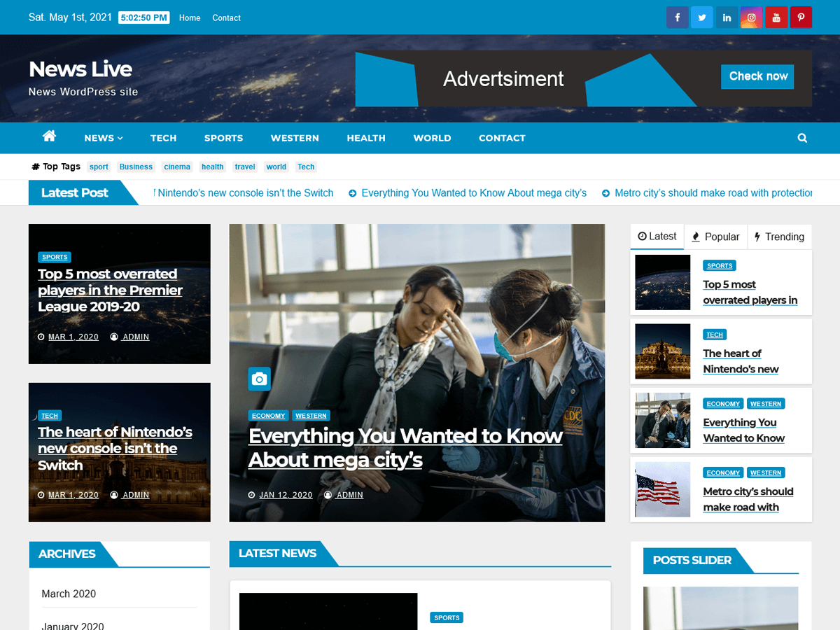The width and height of the screenshot is (840, 630).
Task: Open the Pinterest social icon
Action: tap(801, 17)
